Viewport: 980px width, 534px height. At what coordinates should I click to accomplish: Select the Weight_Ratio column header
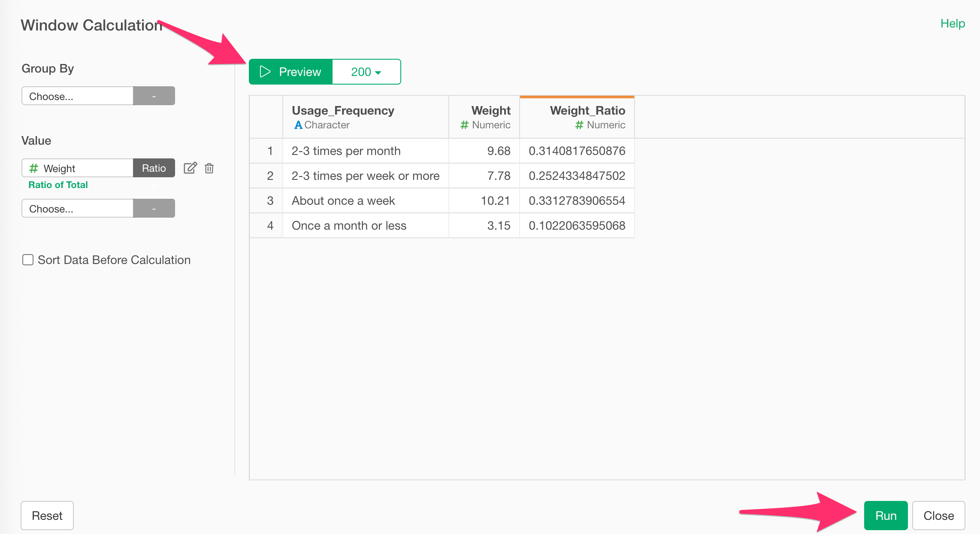click(x=577, y=117)
